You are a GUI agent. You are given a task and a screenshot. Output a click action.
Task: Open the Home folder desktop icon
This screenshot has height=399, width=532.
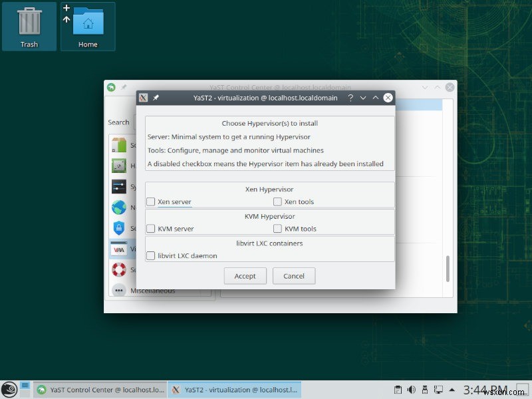tap(88, 27)
